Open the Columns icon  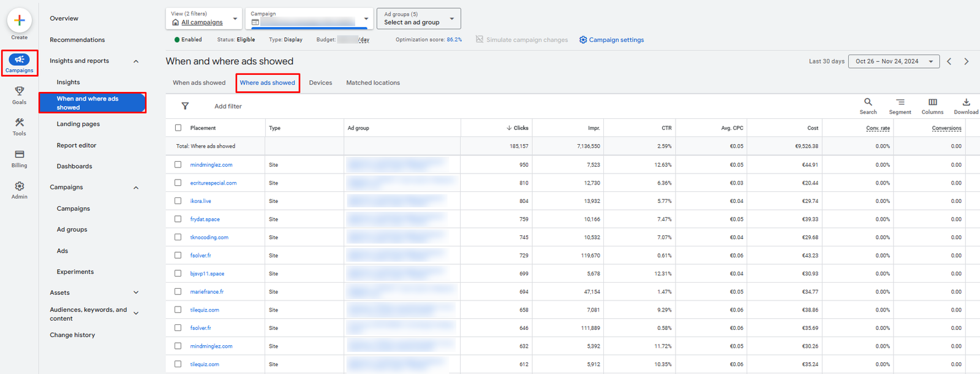[x=932, y=102]
